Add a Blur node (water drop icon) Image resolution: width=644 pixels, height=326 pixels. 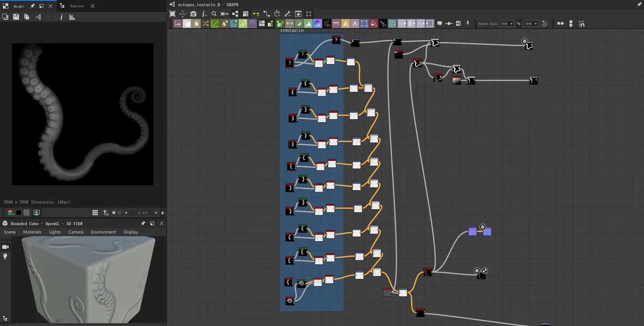[x=196, y=24]
